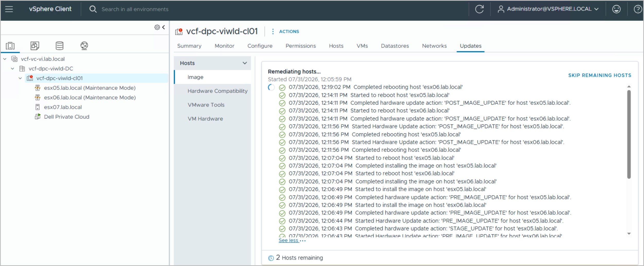Click the search magnifier icon
Image resolution: width=644 pixels, height=266 pixels.
click(x=93, y=9)
